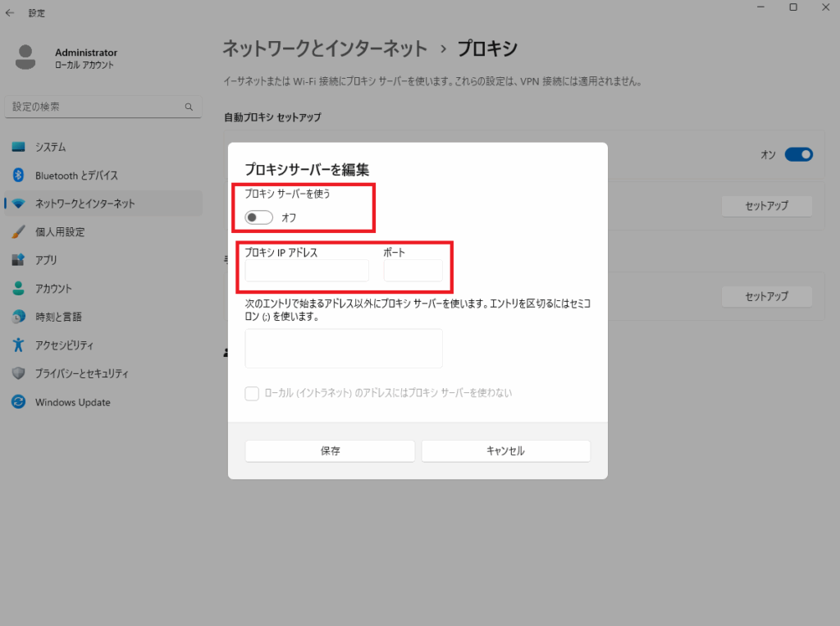Image resolution: width=840 pixels, height=626 pixels.
Task: Check the ローカル (イントラネット) address checkbox
Action: 253,393
